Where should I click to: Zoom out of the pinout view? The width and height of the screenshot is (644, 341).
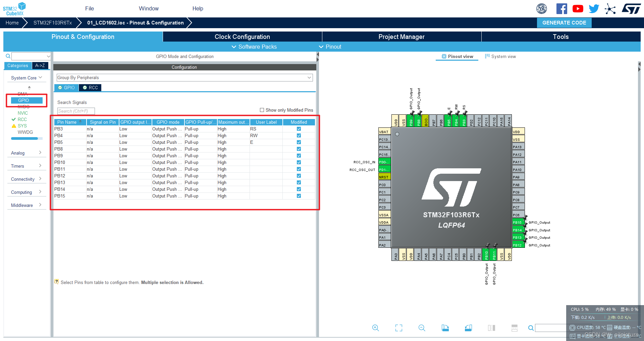pos(422,328)
